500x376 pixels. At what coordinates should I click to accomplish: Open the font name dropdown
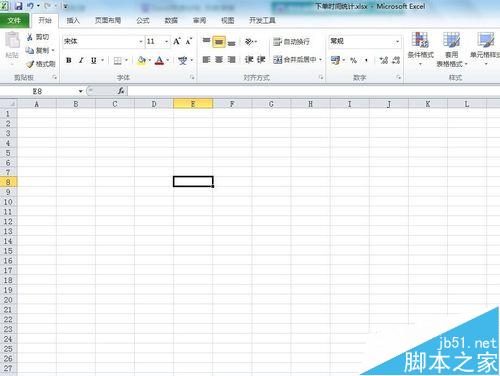point(141,42)
